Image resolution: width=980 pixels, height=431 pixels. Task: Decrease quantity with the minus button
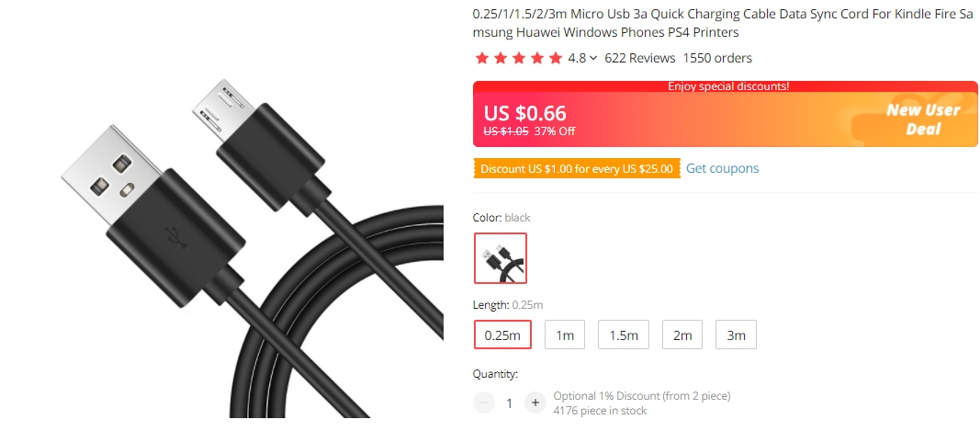coord(484,403)
